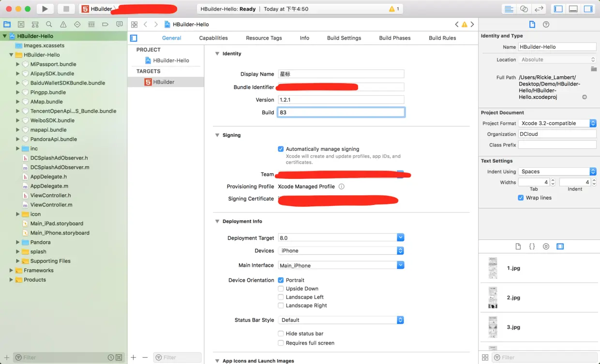Uncheck Portrait orientation
This screenshot has height=364, width=600.
click(x=281, y=280)
